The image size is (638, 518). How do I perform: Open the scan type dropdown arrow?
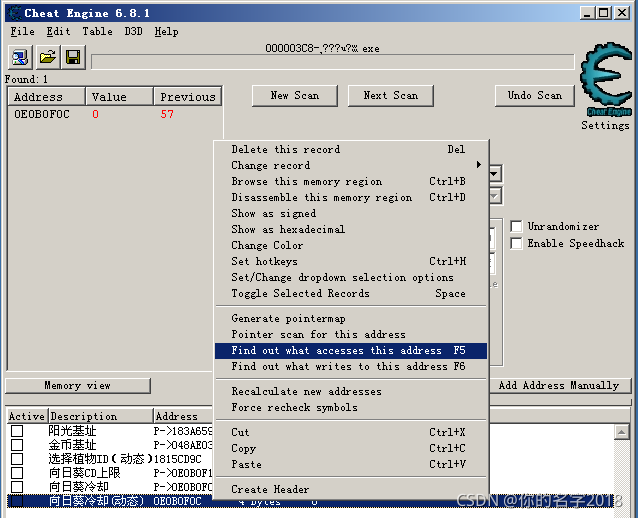(495, 174)
